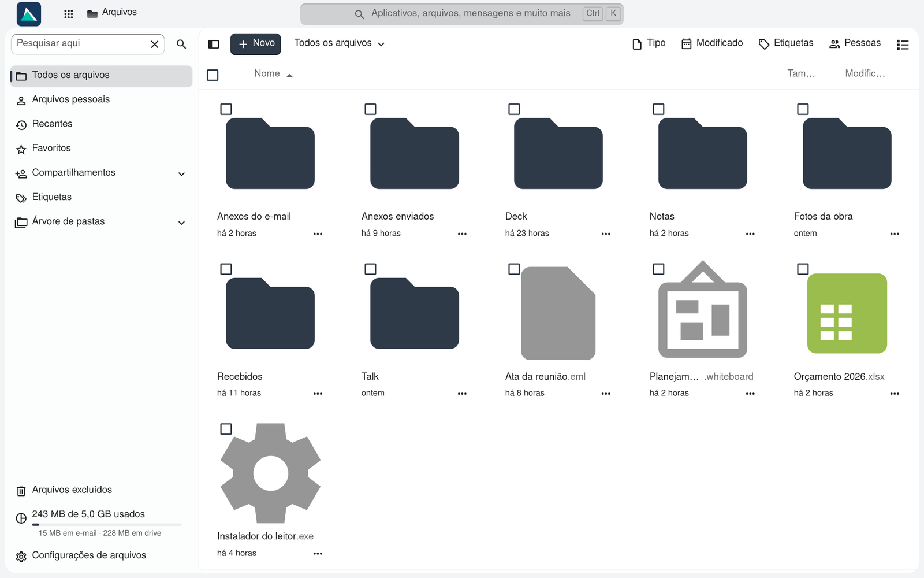
Task: Open the app launcher grid icon
Action: 68,14
